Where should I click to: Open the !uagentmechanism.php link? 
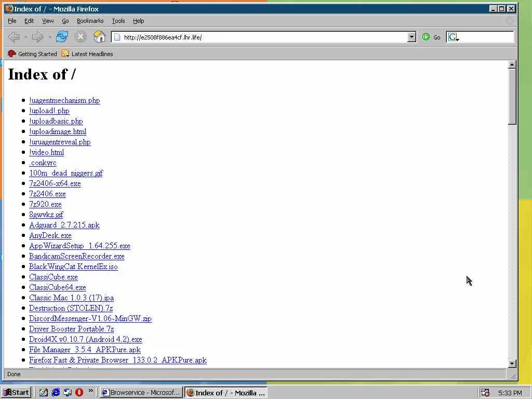(x=64, y=100)
